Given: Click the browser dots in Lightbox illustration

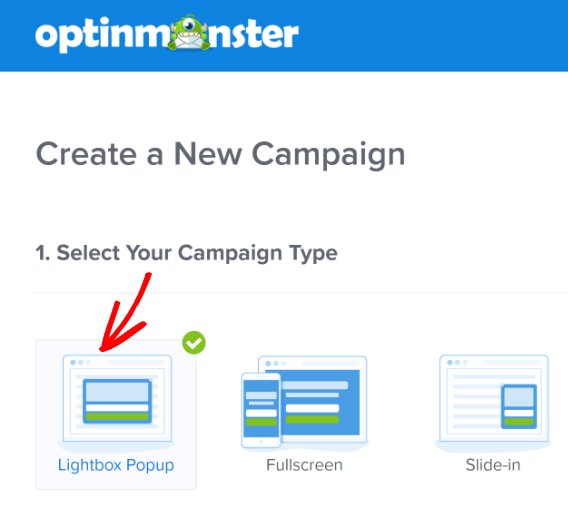Looking at the screenshot, I should (81, 362).
